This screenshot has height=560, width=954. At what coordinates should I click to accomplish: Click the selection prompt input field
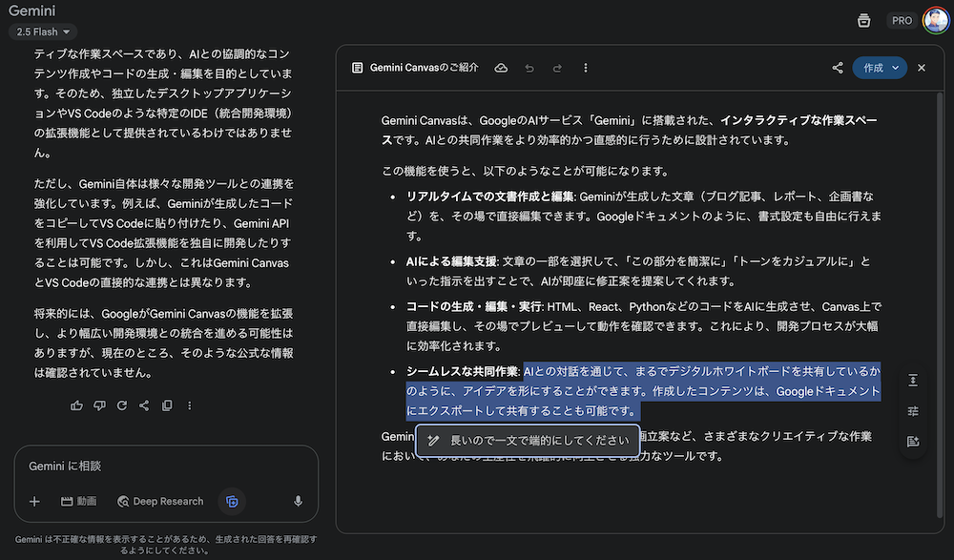coord(528,441)
